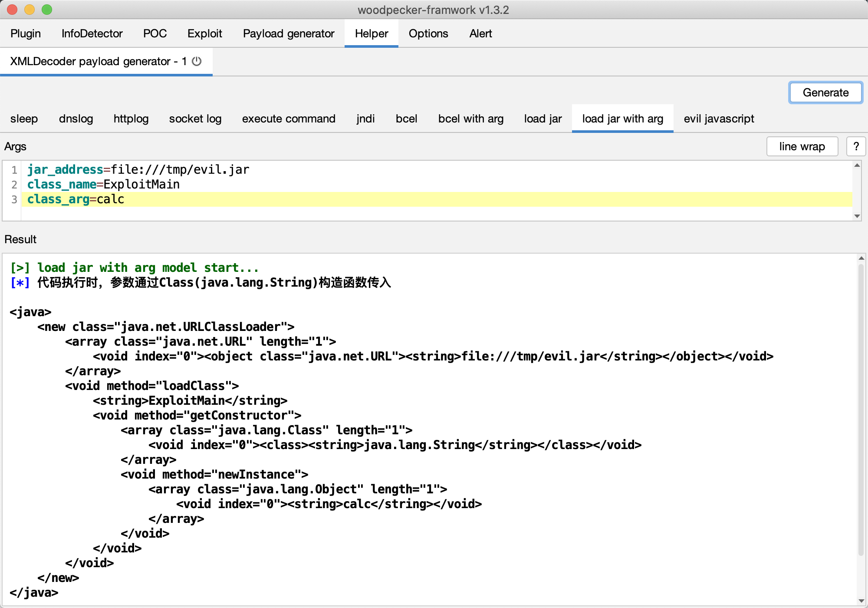Open the Plugin main tab

26,33
